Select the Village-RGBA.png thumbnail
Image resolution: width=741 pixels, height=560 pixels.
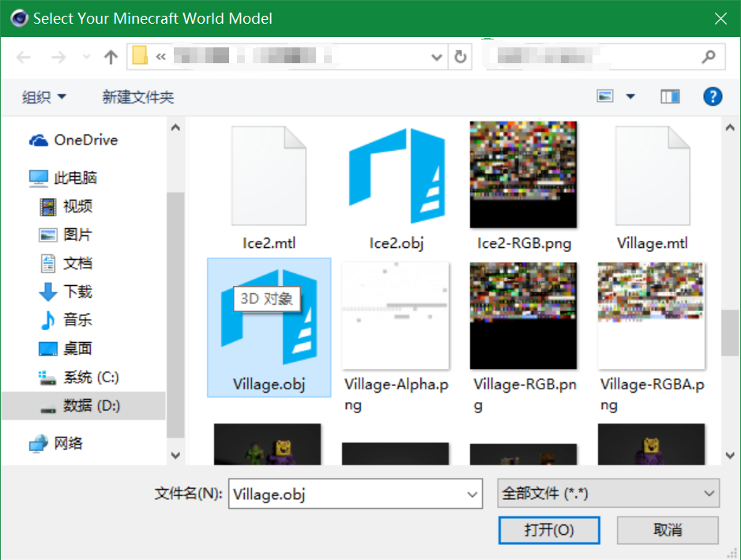pyautogui.click(x=651, y=316)
